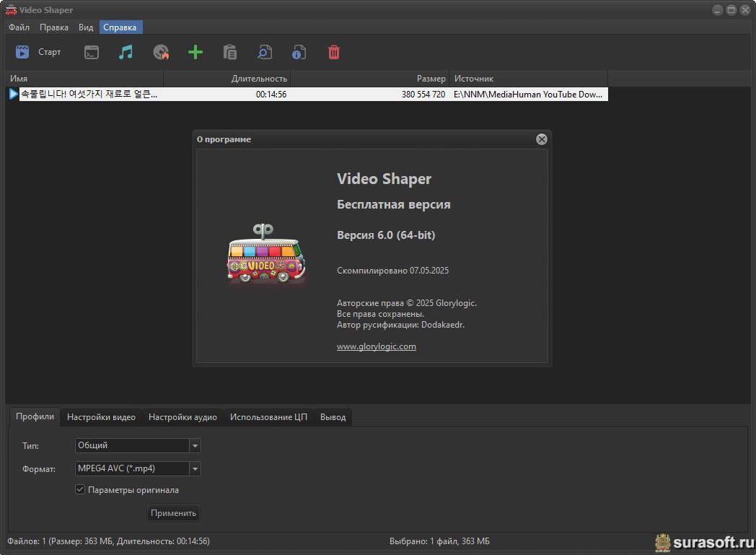Sort by the Длительность column header
Viewport: 756px width, 555px height.
tap(227, 79)
